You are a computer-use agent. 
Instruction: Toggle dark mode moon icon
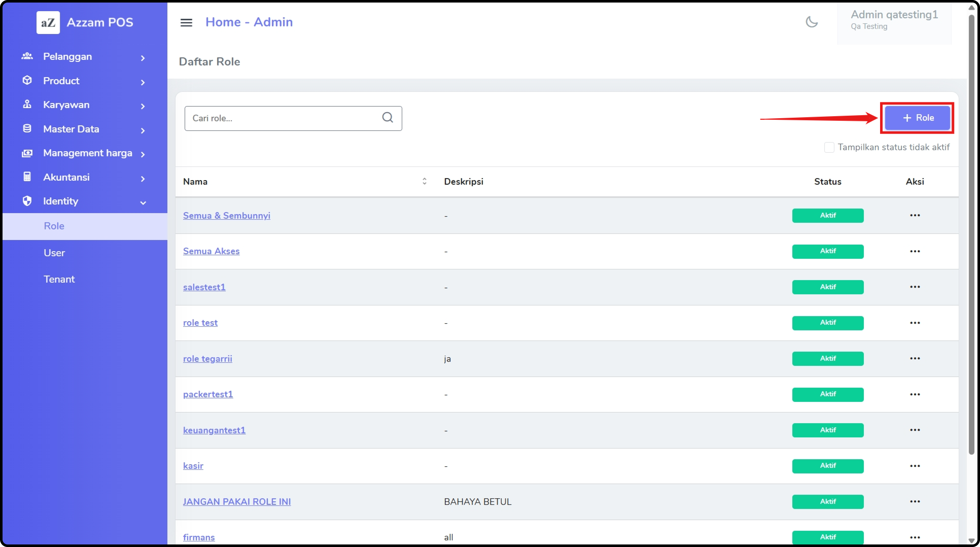point(812,22)
